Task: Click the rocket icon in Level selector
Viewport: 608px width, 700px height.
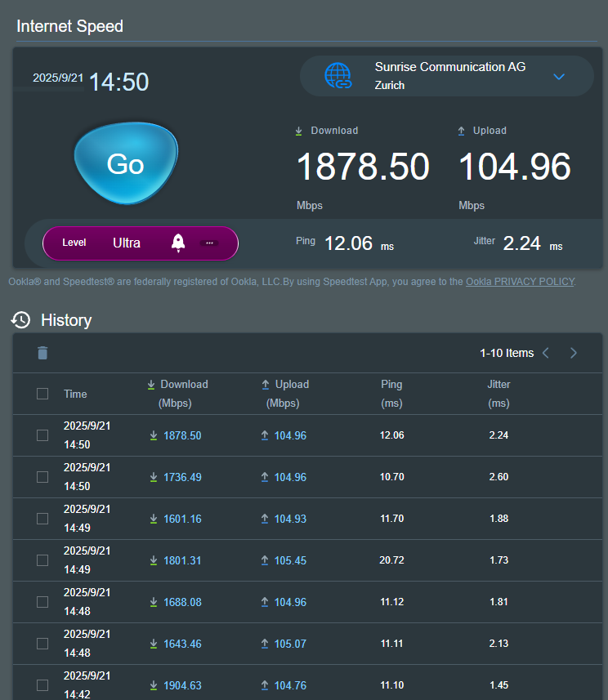Action: pyautogui.click(x=177, y=243)
